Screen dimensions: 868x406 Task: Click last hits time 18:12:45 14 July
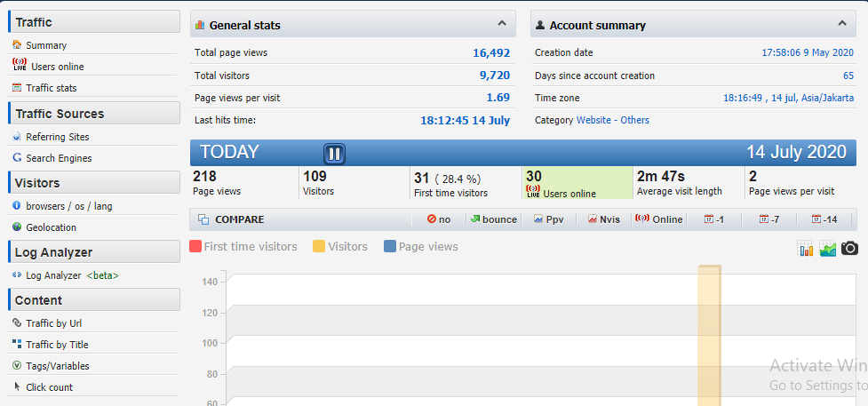[465, 120]
